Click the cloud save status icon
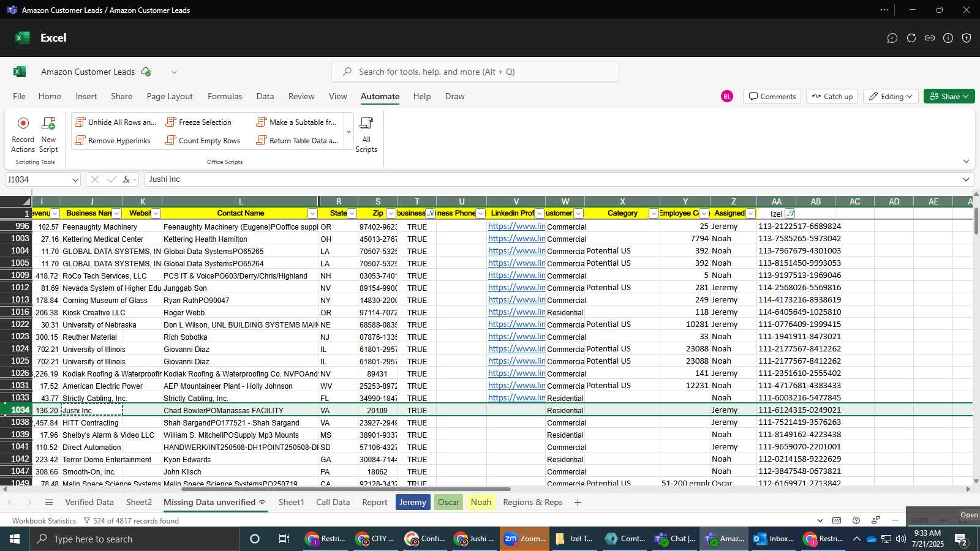Viewport: 980px width, 551px height. click(146, 72)
